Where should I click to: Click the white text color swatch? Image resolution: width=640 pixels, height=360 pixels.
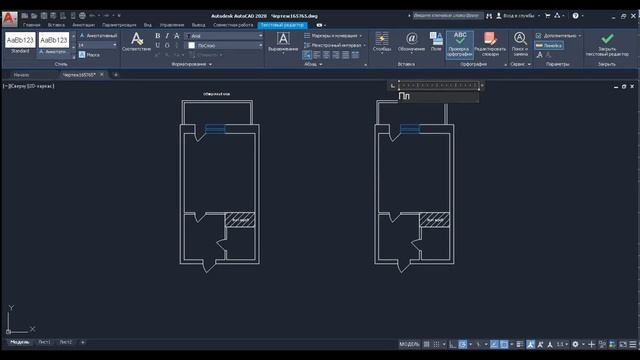pos(191,45)
